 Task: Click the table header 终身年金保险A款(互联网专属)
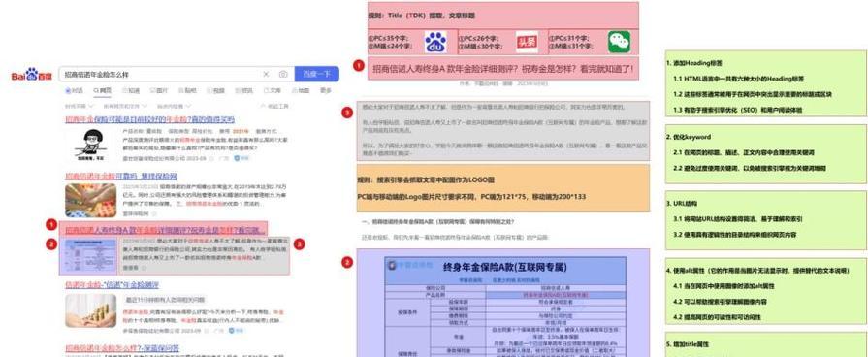[505, 267]
